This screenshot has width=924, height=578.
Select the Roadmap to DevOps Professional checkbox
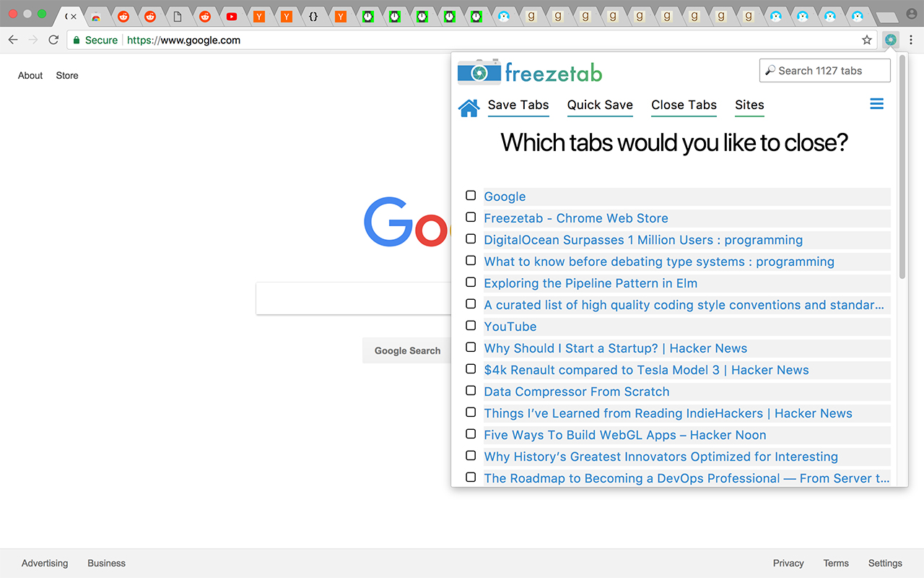pos(471,477)
